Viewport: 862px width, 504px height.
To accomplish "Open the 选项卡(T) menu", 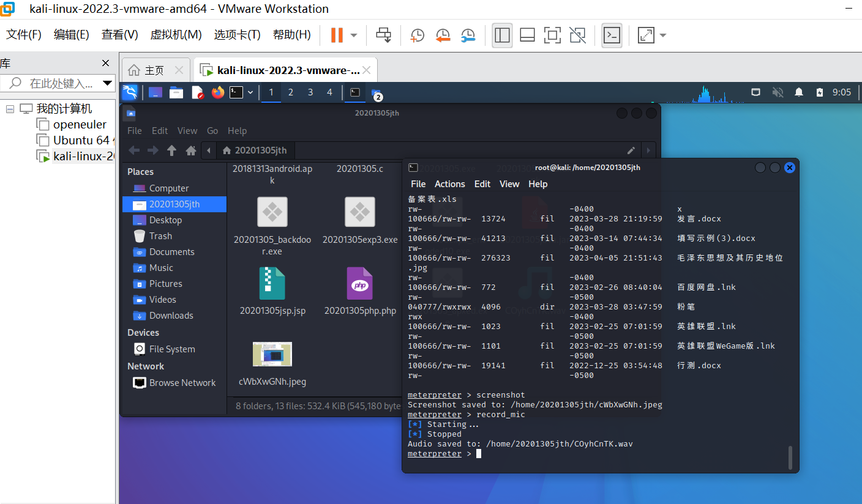I will [x=237, y=35].
